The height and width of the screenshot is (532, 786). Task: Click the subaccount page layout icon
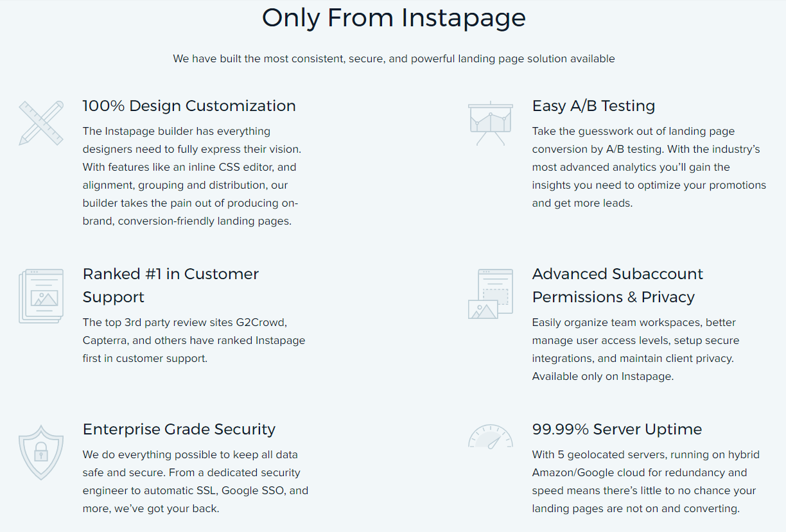pyautogui.click(x=491, y=295)
